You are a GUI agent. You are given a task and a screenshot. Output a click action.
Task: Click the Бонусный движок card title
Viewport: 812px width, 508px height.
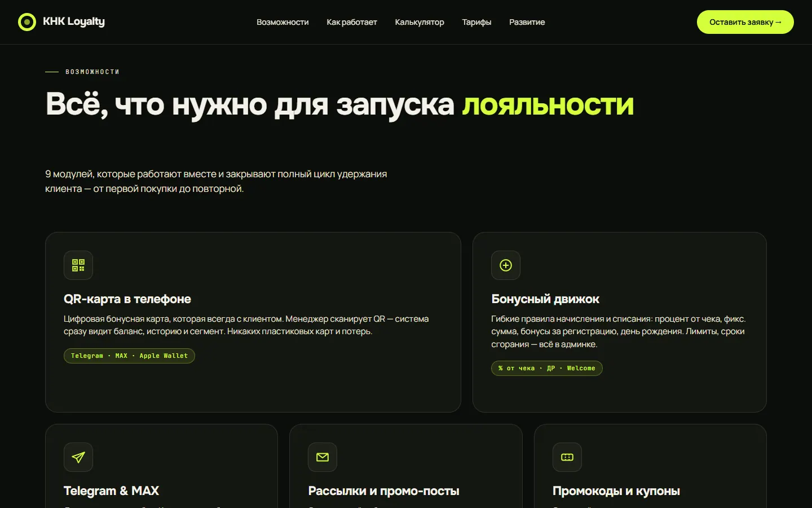pyautogui.click(x=545, y=299)
